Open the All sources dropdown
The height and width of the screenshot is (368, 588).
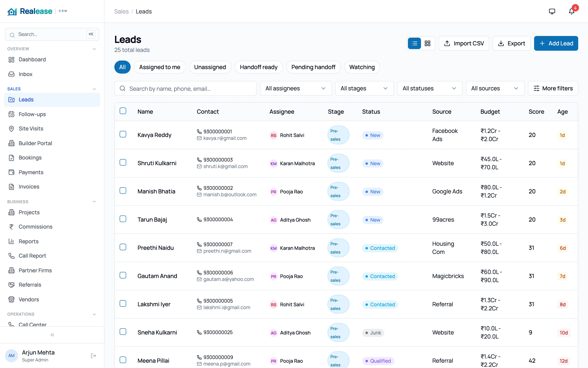click(x=495, y=88)
